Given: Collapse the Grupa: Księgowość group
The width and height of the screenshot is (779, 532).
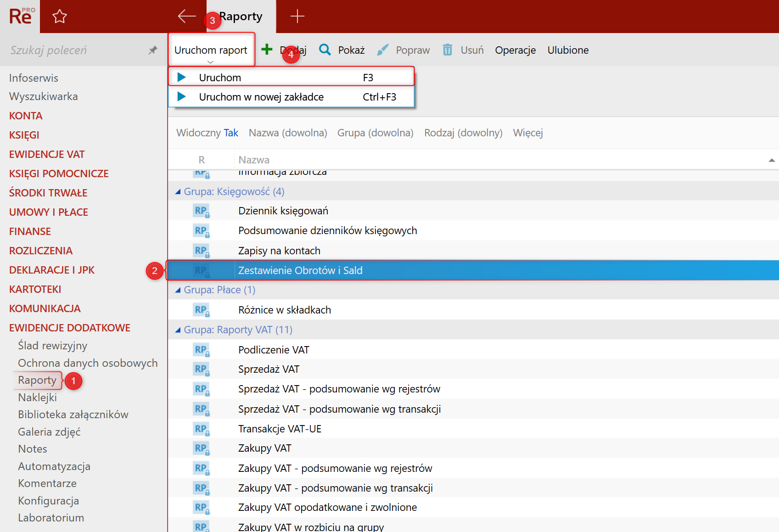Looking at the screenshot, I should 178,192.
